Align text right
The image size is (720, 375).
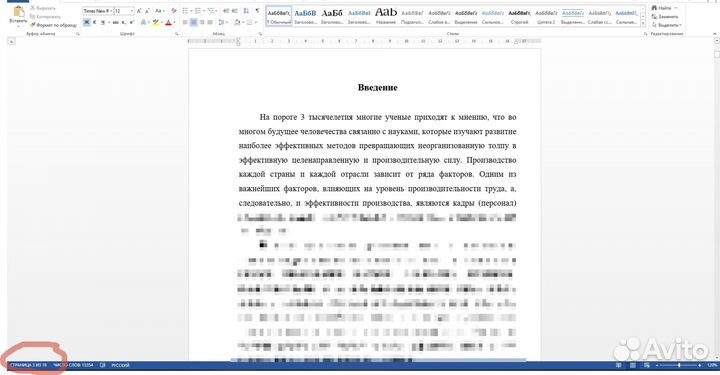(x=202, y=22)
